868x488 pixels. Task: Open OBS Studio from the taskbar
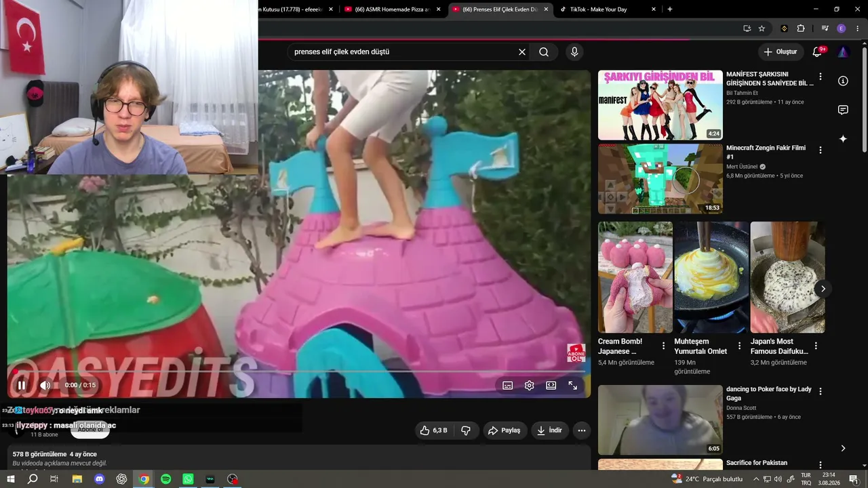point(233,479)
